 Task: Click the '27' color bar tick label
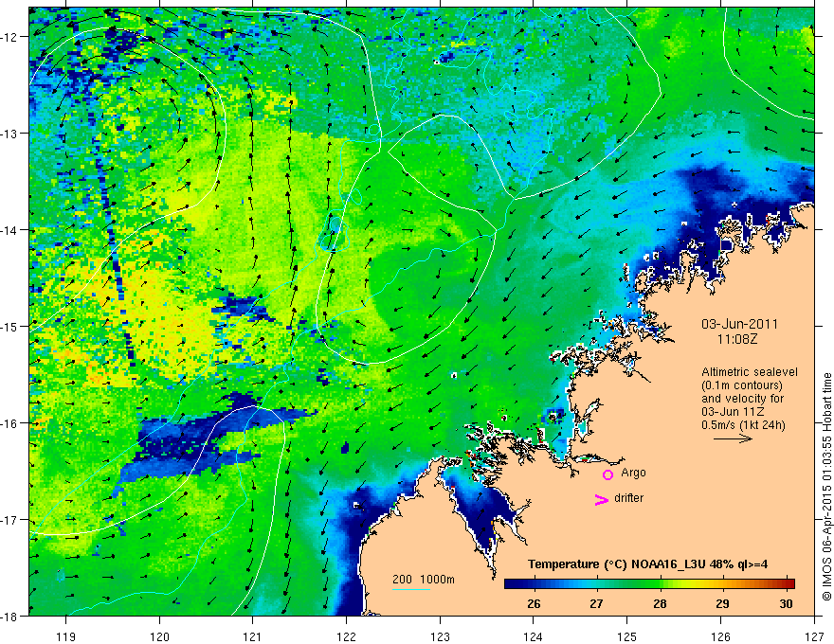coord(596,603)
